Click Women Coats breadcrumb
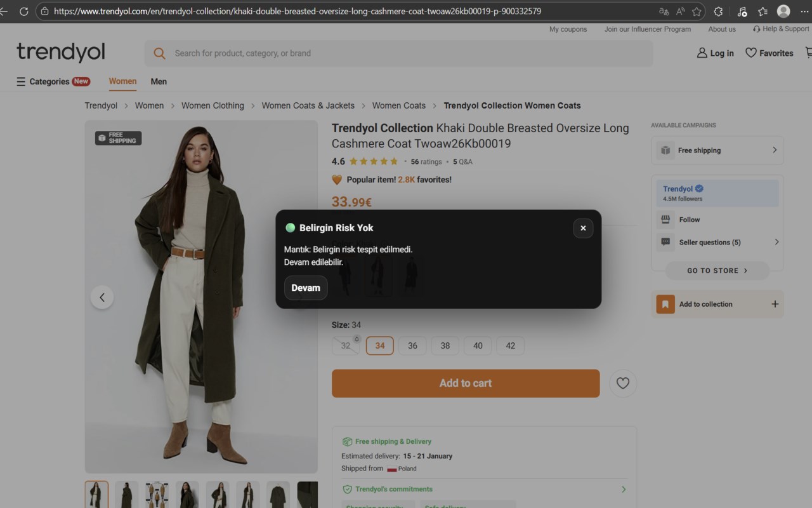 398,105
